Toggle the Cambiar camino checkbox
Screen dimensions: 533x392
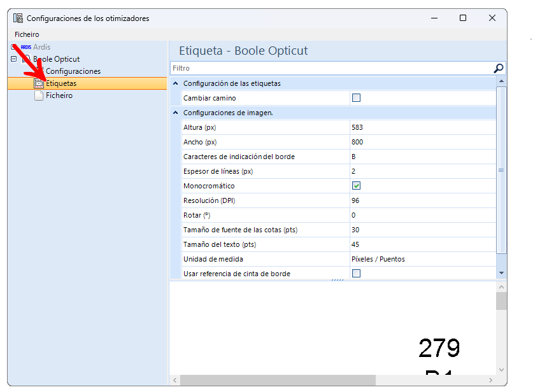(x=356, y=98)
